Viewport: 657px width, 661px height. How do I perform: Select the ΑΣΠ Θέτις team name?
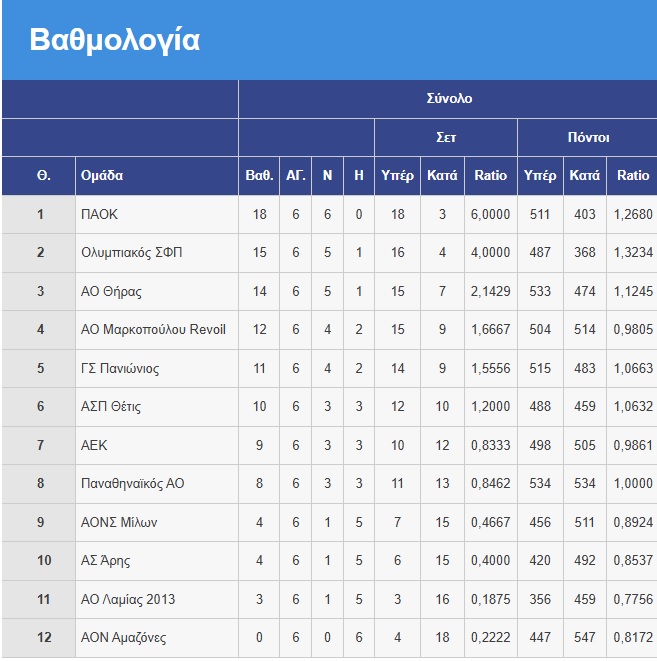(110, 407)
